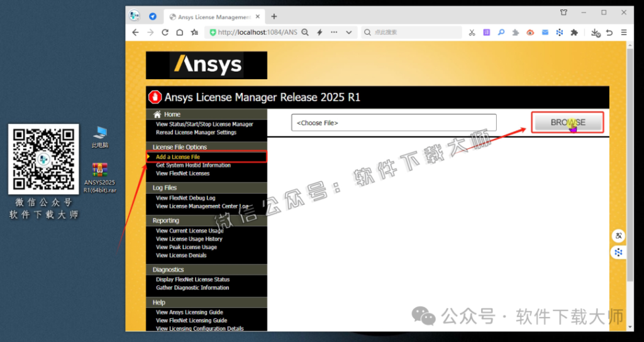Image resolution: width=644 pixels, height=342 pixels.
Task: Click Display FlexNet License Status
Action: click(x=192, y=279)
